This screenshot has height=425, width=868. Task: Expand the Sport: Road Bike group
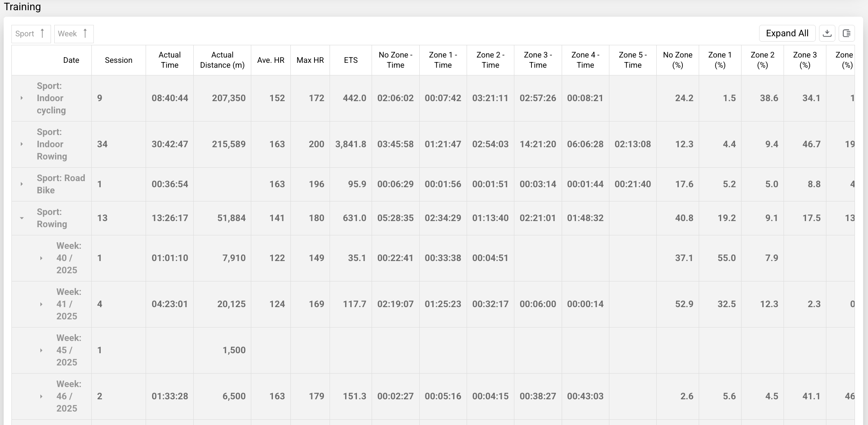pyautogui.click(x=22, y=184)
